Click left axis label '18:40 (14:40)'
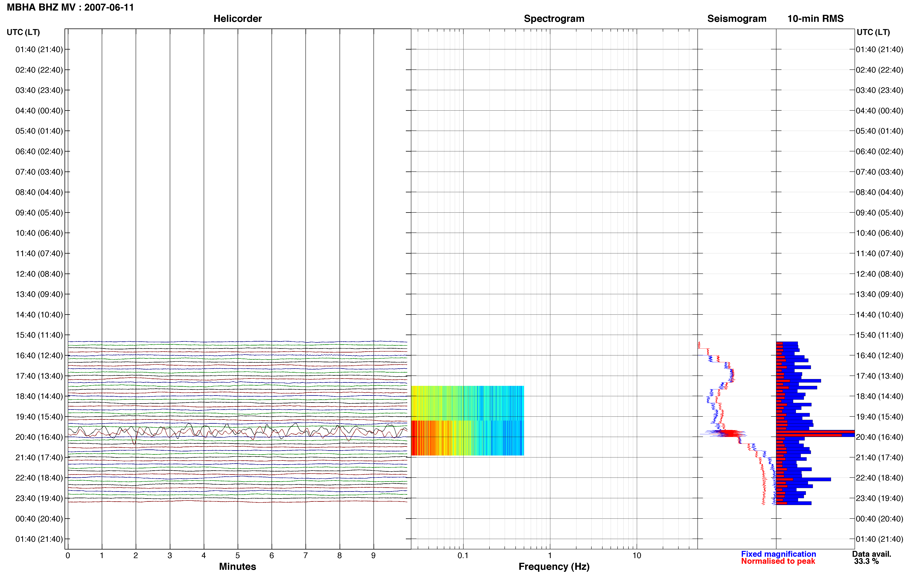Image resolution: width=924 pixels, height=578 pixels. (39, 396)
